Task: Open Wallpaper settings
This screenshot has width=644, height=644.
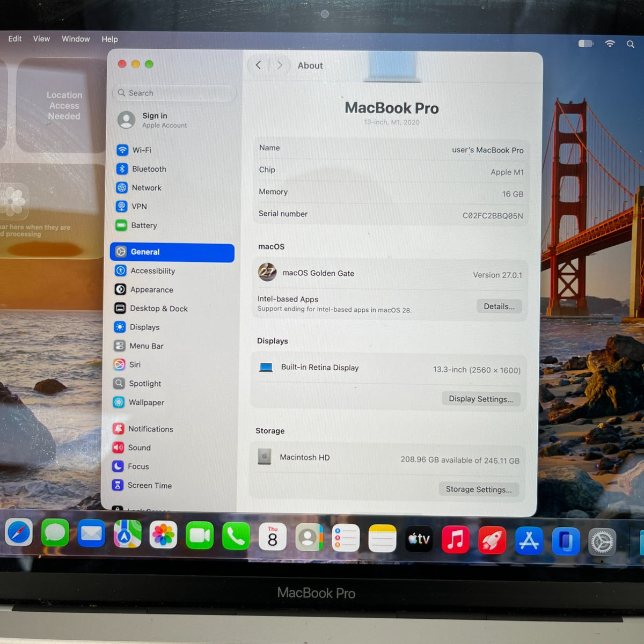Action: point(171,402)
